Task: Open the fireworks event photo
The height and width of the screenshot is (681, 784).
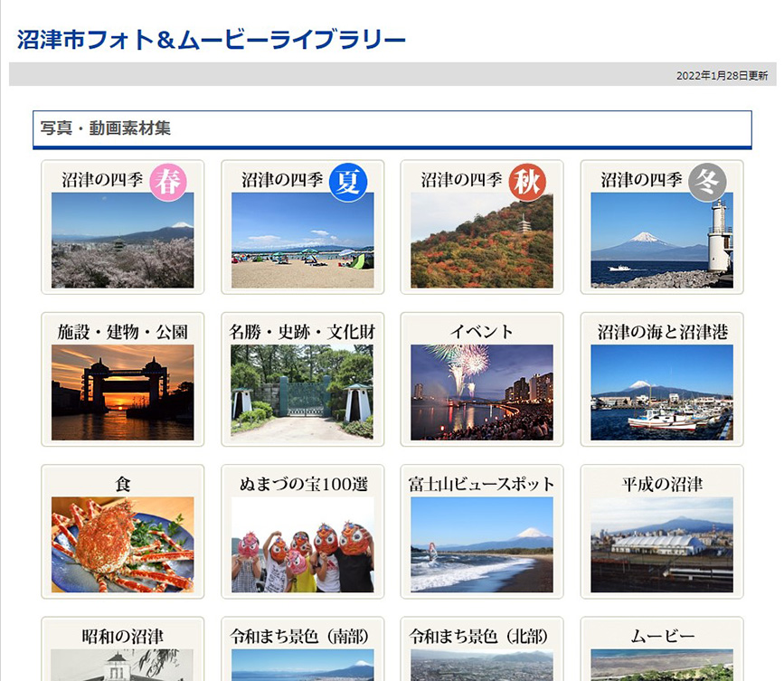Action: coord(482,393)
